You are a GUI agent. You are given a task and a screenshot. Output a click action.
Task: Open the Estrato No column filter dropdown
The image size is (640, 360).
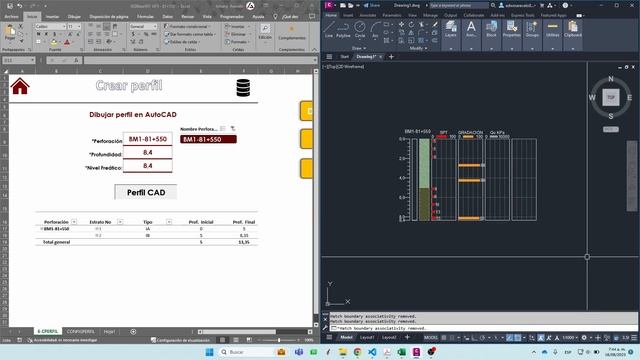tap(120, 222)
